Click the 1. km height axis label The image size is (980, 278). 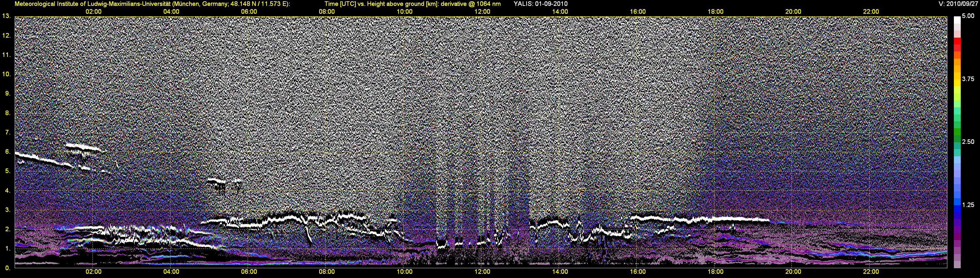click(8, 248)
